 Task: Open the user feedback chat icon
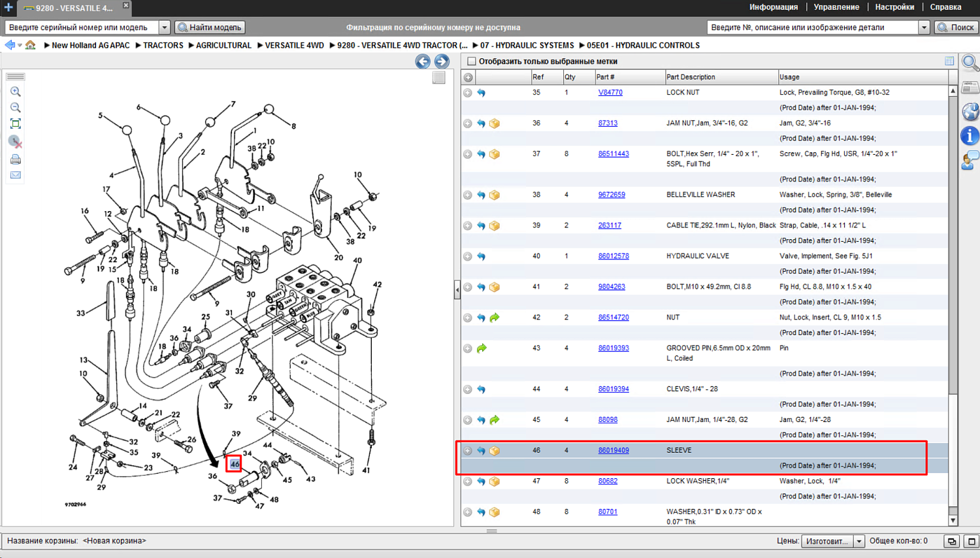coord(970,160)
